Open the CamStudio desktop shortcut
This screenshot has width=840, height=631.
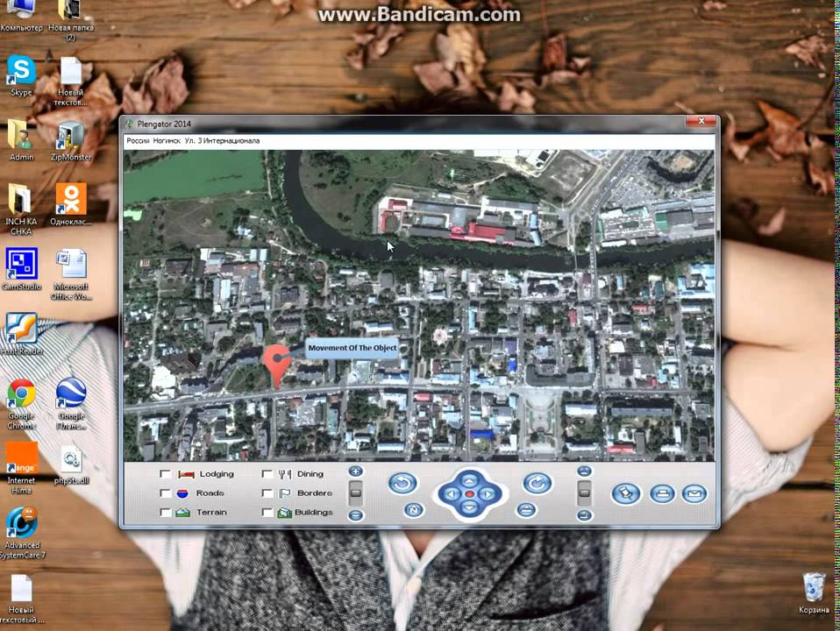(21, 269)
